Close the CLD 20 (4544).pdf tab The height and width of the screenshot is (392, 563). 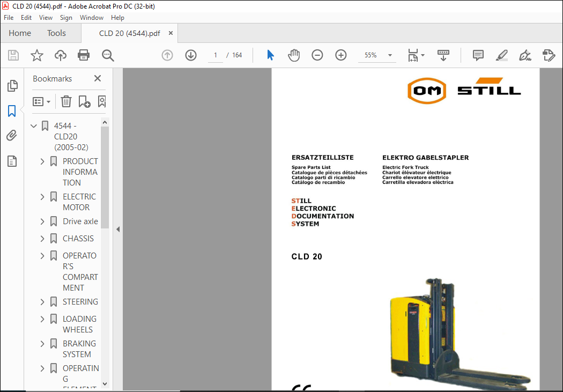(x=171, y=33)
